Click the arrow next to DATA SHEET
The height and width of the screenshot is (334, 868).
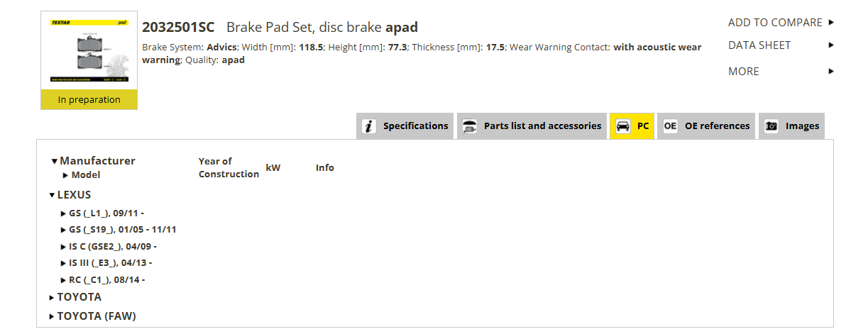(831, 45)
